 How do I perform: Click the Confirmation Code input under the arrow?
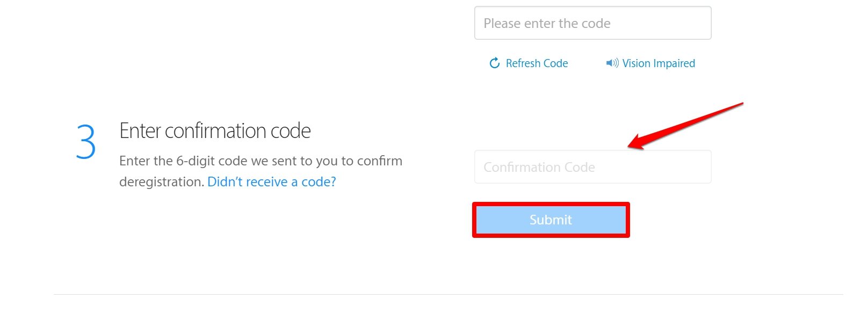tap(592, 166)
